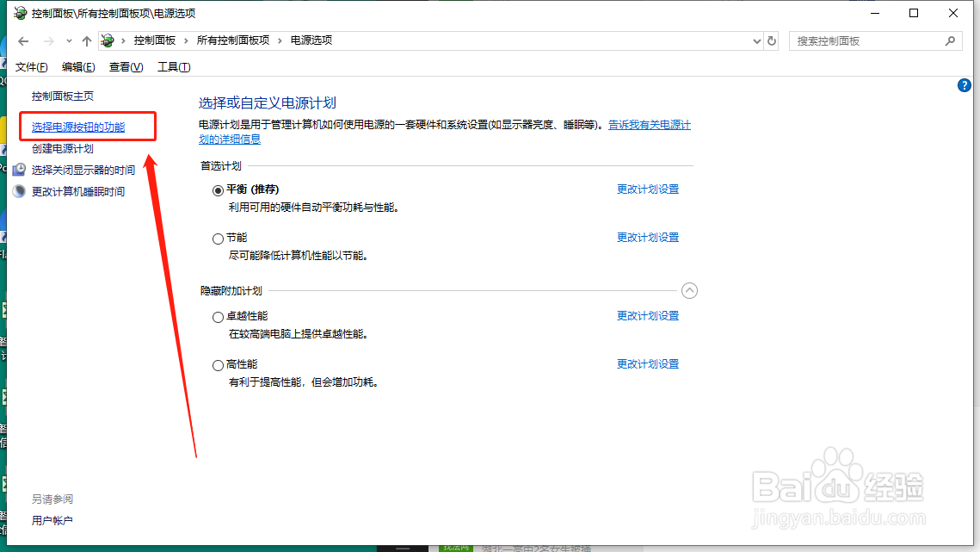Open the recent locations dropdown arrow
The width and height of the screenshot is (980, 552).
(x=68, y=40)
